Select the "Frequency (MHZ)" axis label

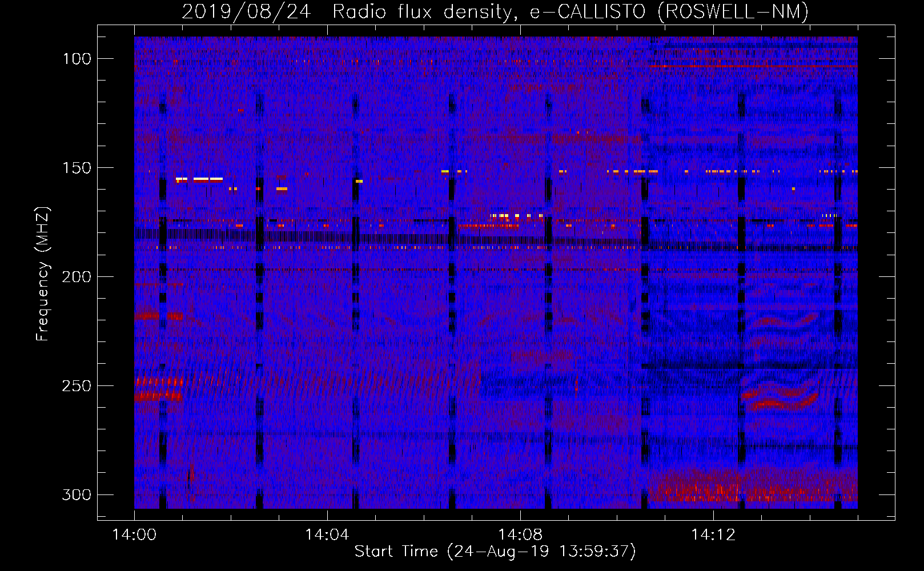click(x=43, y=274)
